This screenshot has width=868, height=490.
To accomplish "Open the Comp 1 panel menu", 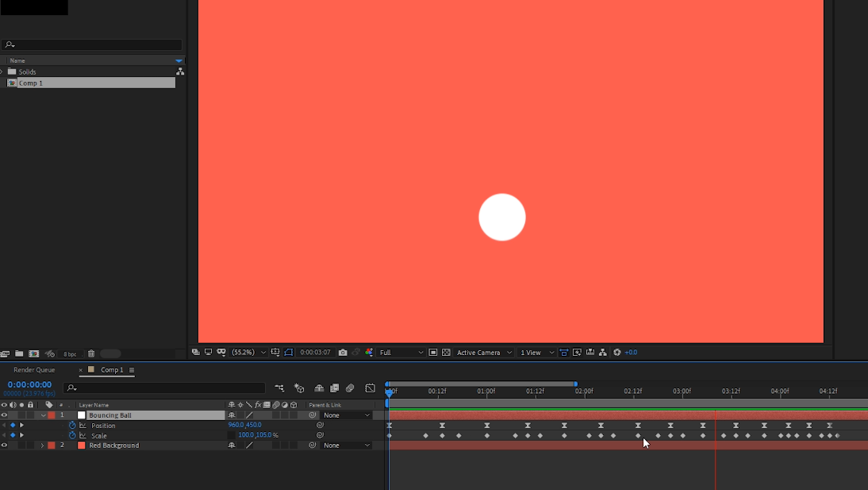I will pyautogui.click(x=132, y=370).
